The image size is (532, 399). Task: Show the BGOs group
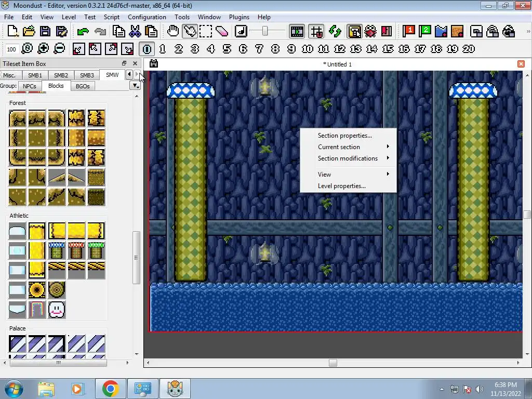[x=83, y=86]
